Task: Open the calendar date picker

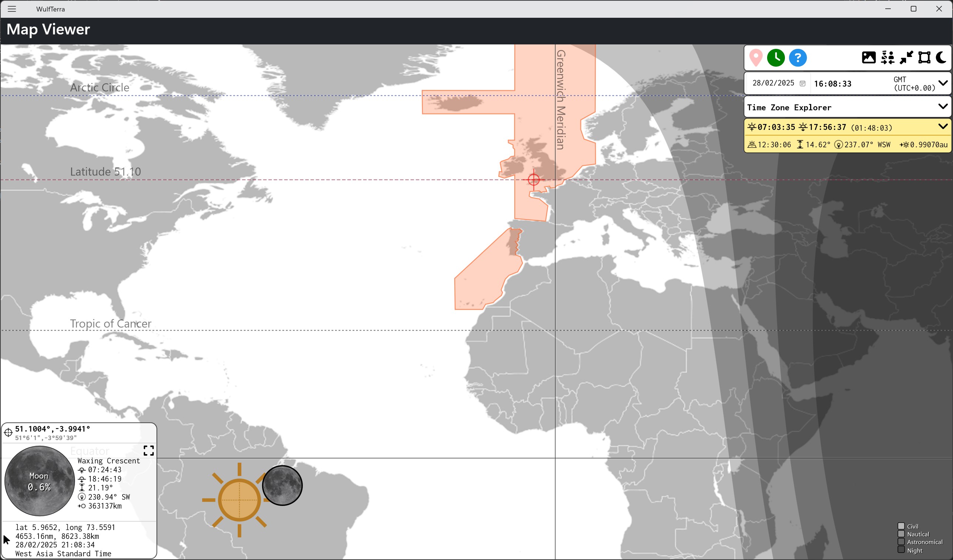Action: (x=802, y=84)
